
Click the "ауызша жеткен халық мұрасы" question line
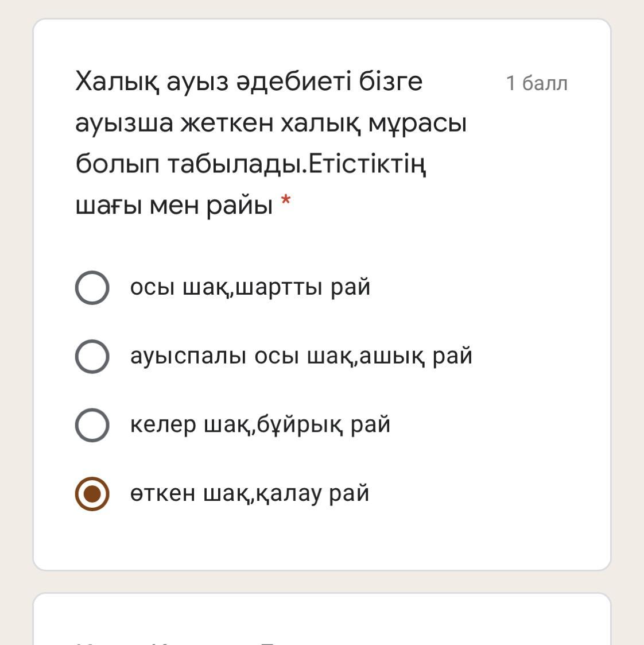271,123
